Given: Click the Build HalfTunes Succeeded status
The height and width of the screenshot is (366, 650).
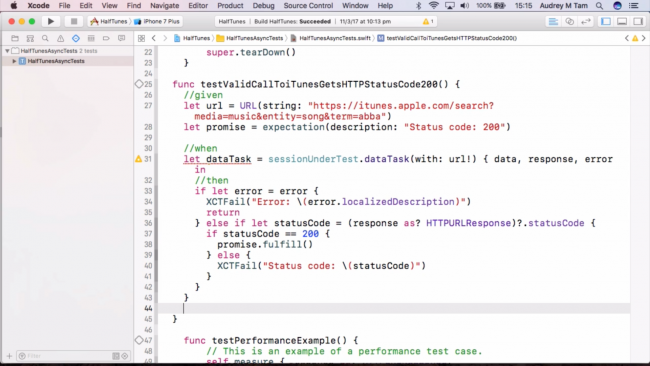Looking at the screenshot, I should point(293,21).
